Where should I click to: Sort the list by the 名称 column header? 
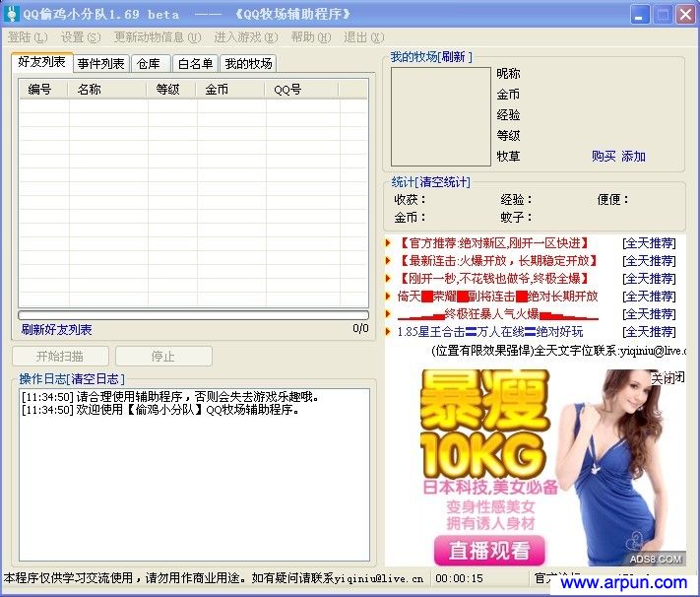107,90
